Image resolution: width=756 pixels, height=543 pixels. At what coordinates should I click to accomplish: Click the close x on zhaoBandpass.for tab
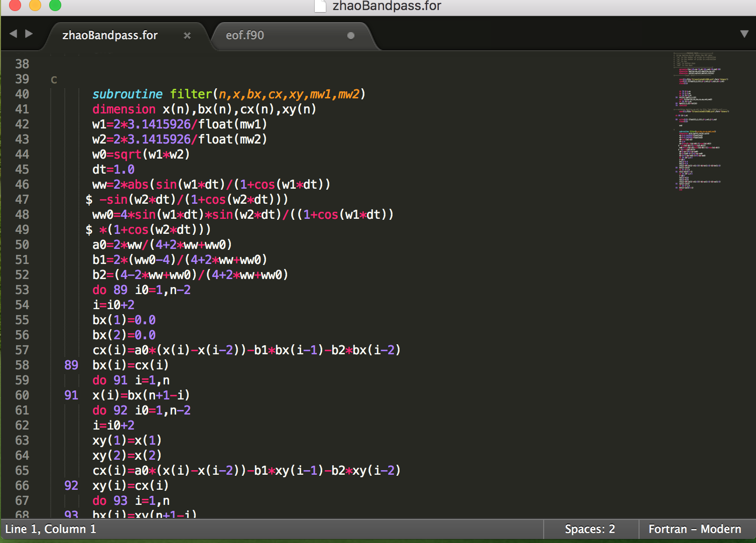187,36
